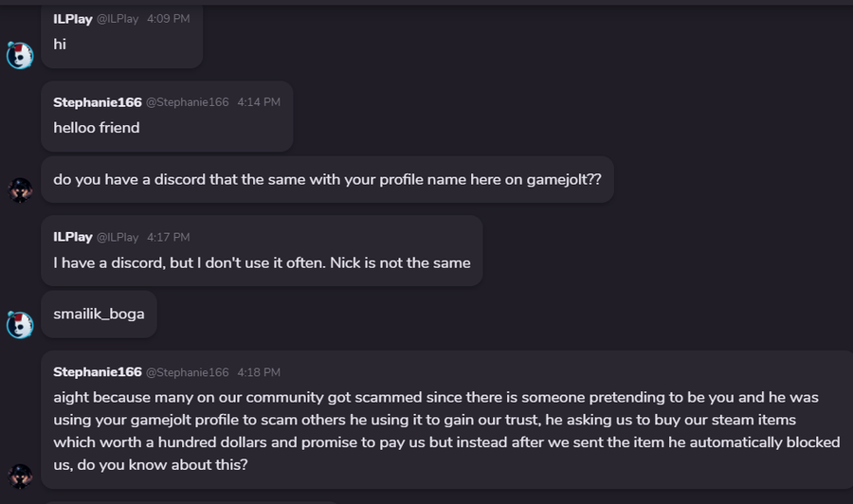Screen dimensions: 853x504
Task: Select the "I have a discord" reply
Action: point(262,262)
